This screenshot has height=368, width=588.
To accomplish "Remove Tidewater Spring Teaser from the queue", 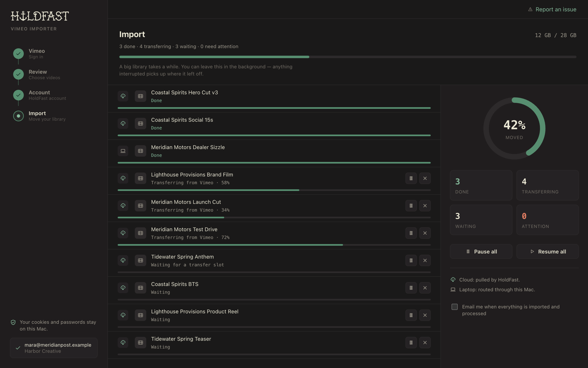I will pyautogui.click(x=425, y=343).
